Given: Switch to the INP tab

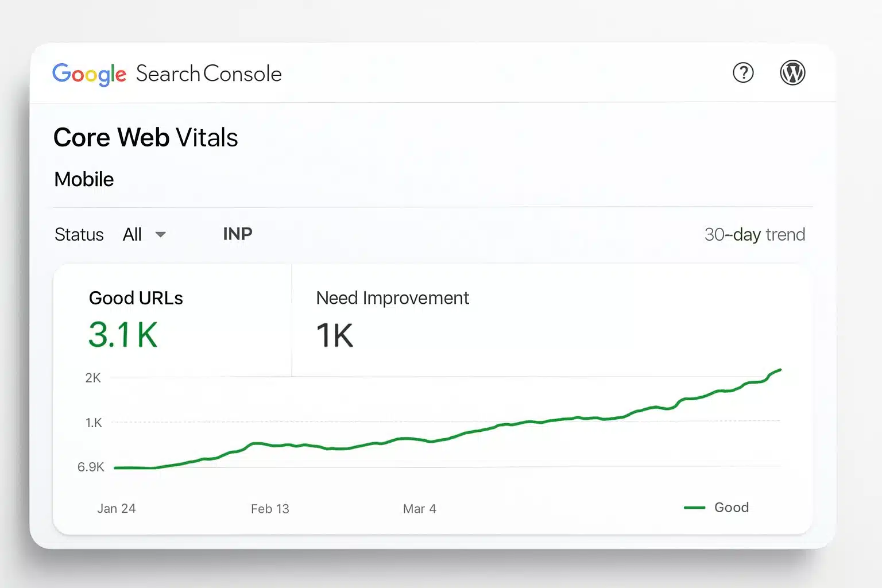Looking at the screenshot, I should (238, 234).
